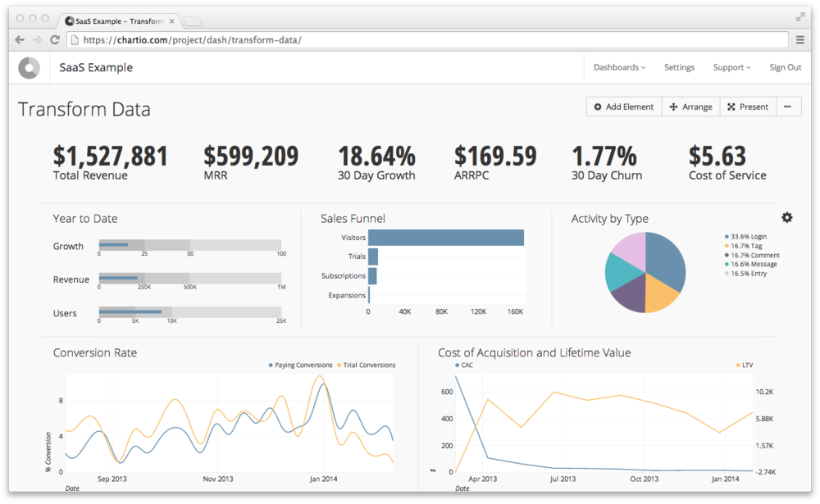The image size is (820, 504).
Task: Click the Conversion Rate chart title
Action: pyautogui.click(x=95, y=352)
